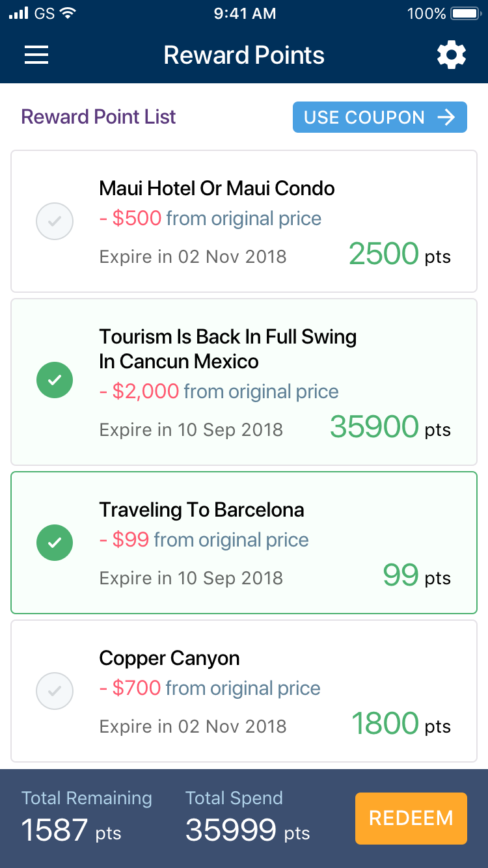
Task: Tap the Reward Point List heading
Action: [x=98, y=117]
